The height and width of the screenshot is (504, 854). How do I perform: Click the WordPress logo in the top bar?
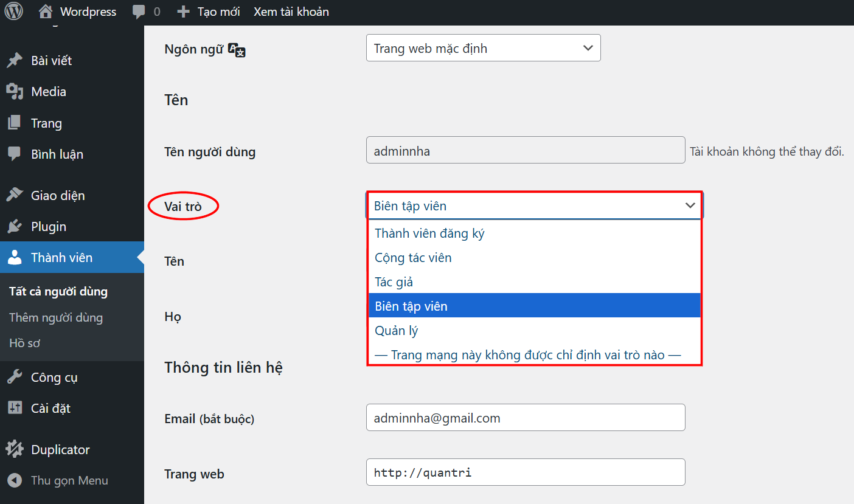[13, 11]
